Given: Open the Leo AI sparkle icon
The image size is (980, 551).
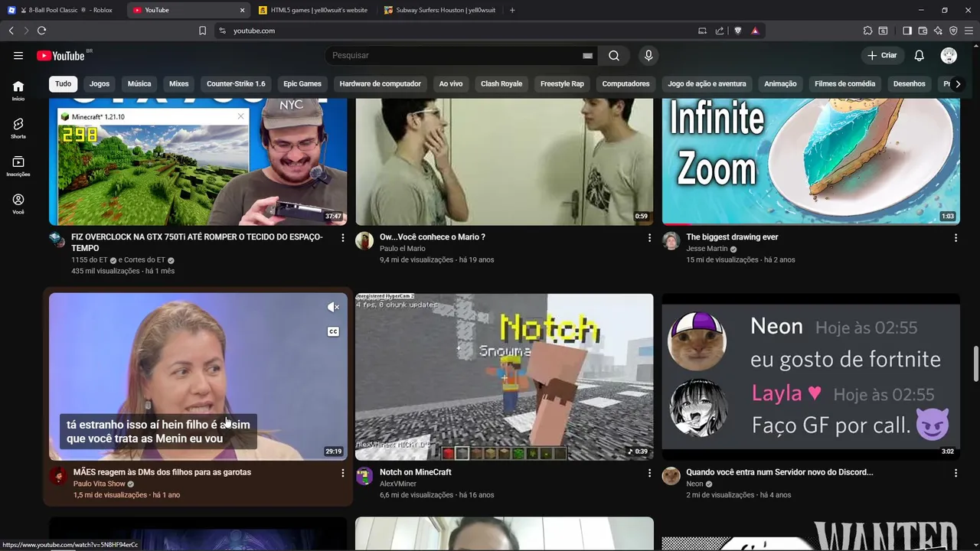Looking at the screenshot, I should click(x=938, y=31).
